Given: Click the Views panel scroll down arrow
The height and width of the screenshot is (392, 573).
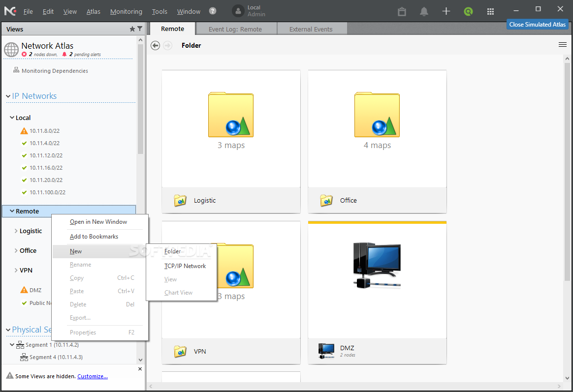Looking at the screenshot, I should coord(141,360).
